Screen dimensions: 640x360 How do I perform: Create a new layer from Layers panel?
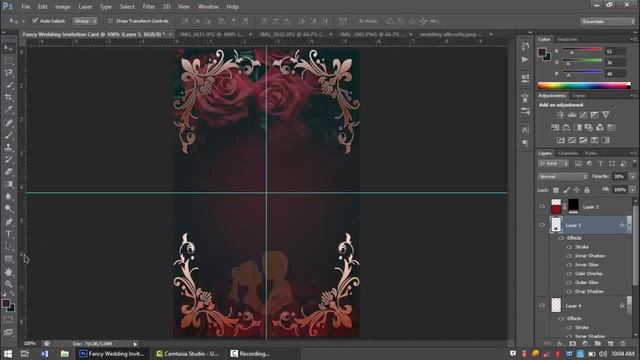pyautogui.click(x=610, y=344)
